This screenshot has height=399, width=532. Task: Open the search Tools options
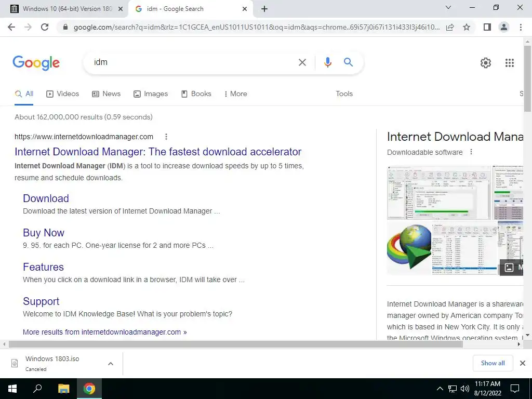[x=344, y=94]
